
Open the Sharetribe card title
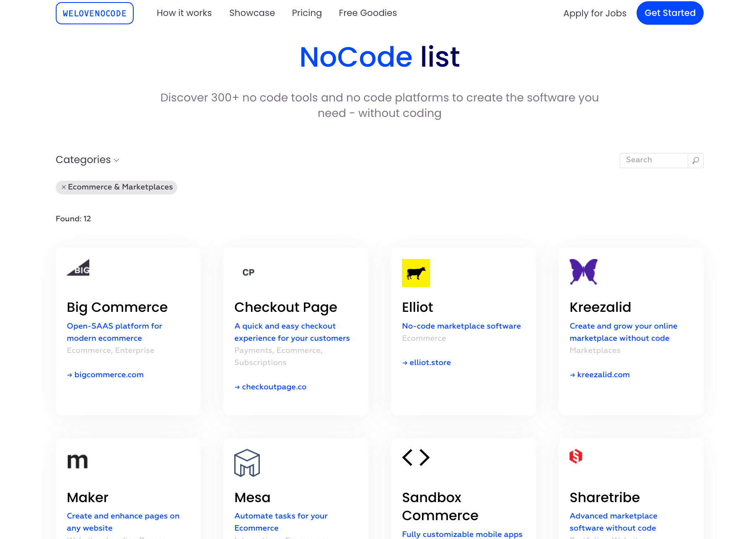pos(605,498)
